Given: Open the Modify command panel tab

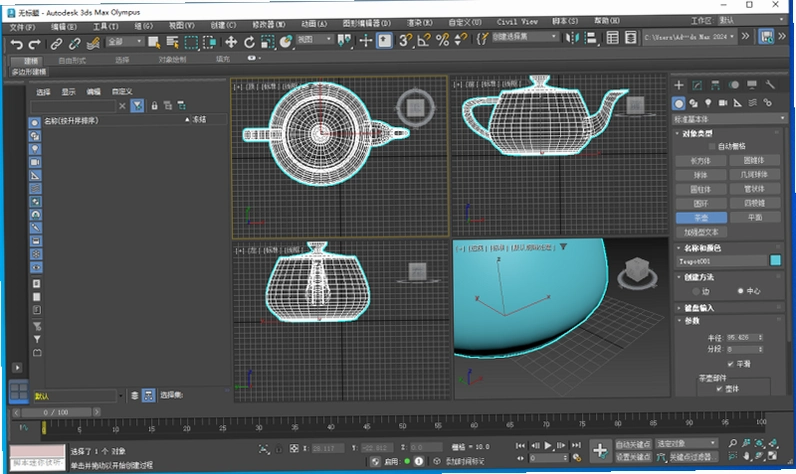Looking at the screenshot, I should coord(697,85).
